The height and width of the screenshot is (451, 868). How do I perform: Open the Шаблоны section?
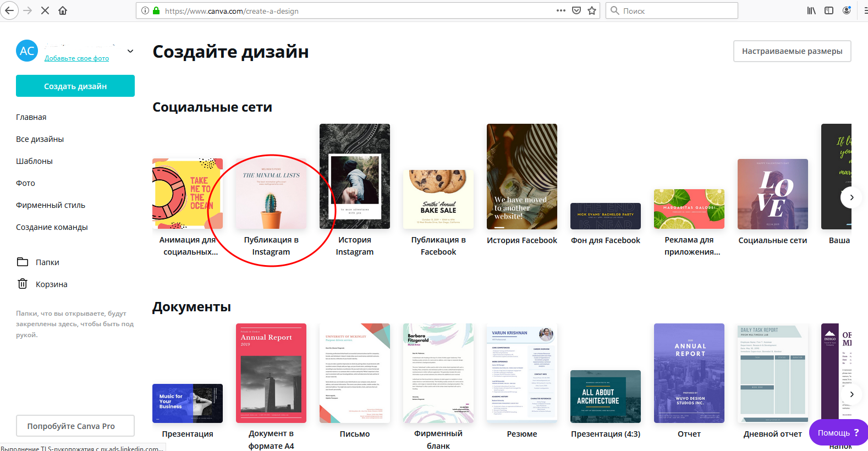35,161
